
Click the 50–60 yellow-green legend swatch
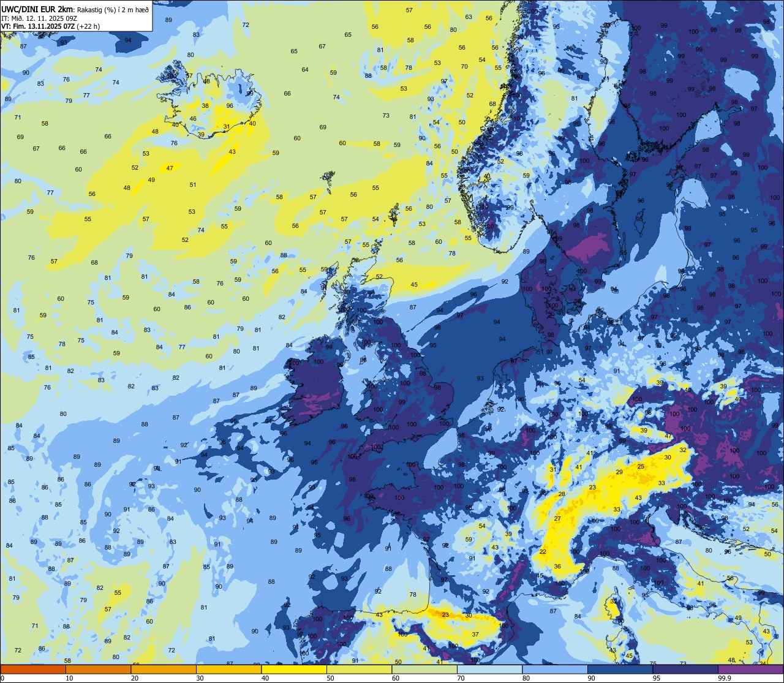tap(359, 670)
